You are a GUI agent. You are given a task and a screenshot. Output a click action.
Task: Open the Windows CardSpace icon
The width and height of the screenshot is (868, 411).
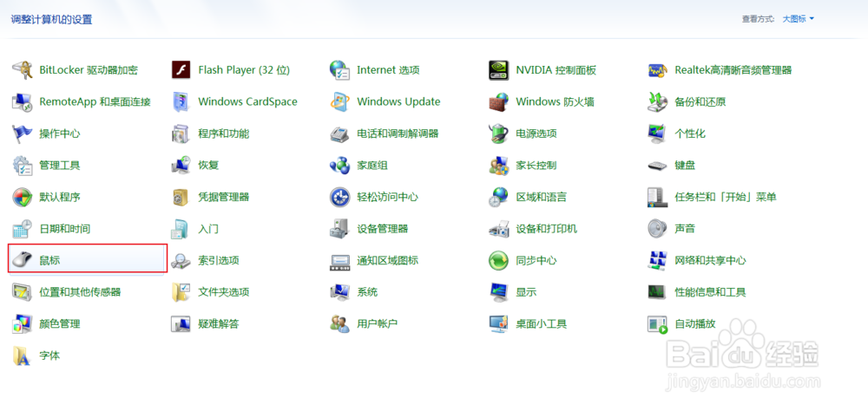[181, 101]
